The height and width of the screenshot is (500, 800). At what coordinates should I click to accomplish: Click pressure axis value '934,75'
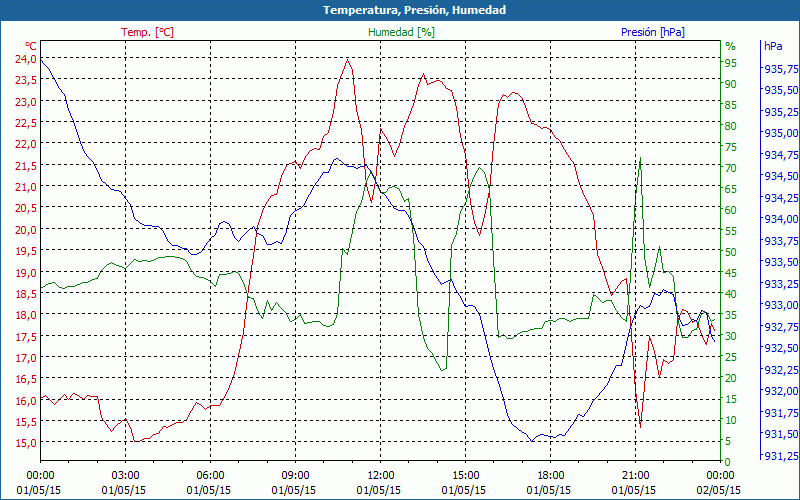point(781,155)
